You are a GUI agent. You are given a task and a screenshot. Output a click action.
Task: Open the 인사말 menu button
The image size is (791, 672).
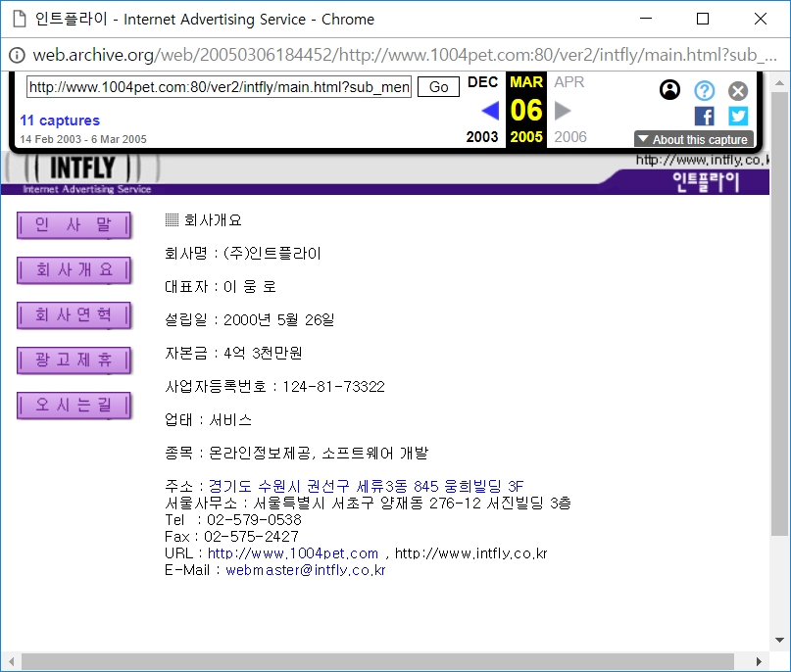[74, 225]
